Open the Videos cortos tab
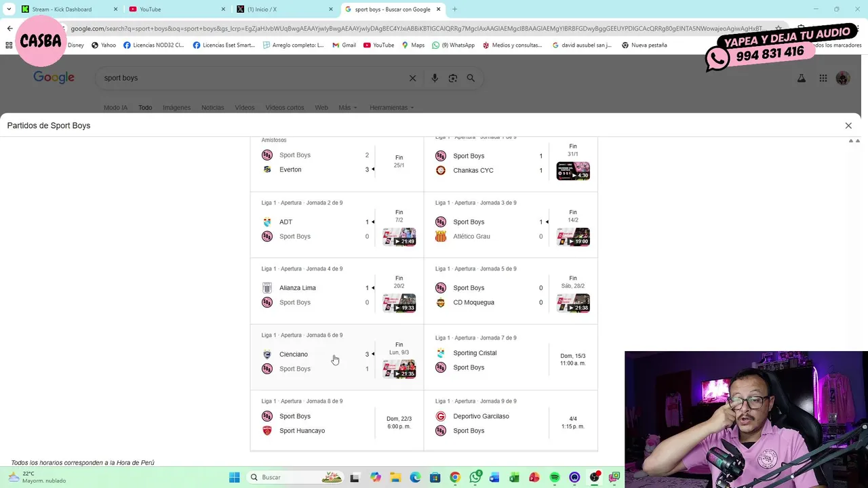 pos(285,108)
